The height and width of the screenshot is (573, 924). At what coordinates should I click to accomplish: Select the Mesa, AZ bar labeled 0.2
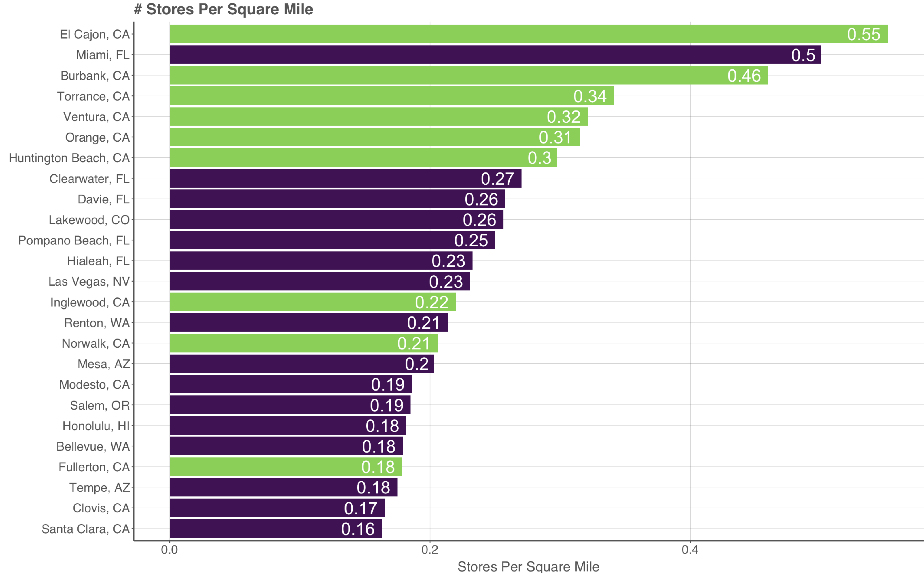pos(302,364)
